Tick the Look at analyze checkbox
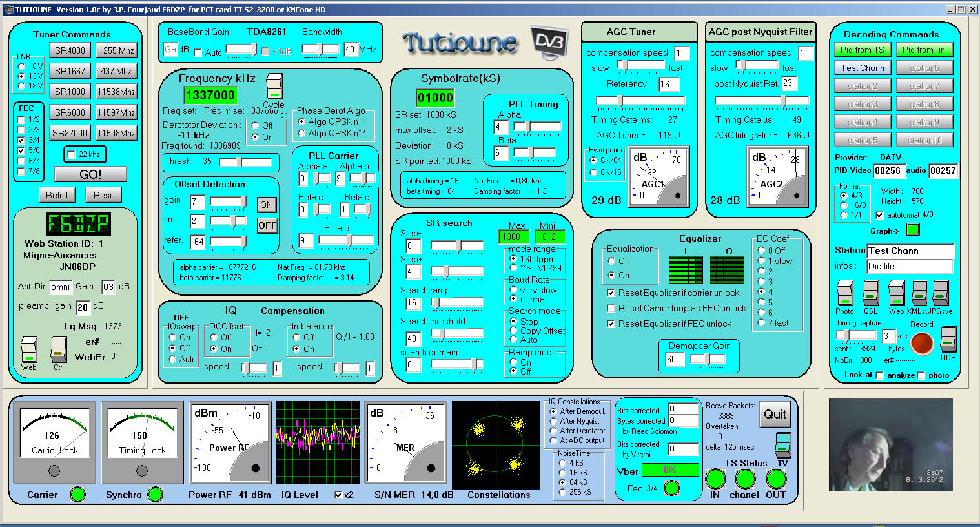 tap(880, 375)
